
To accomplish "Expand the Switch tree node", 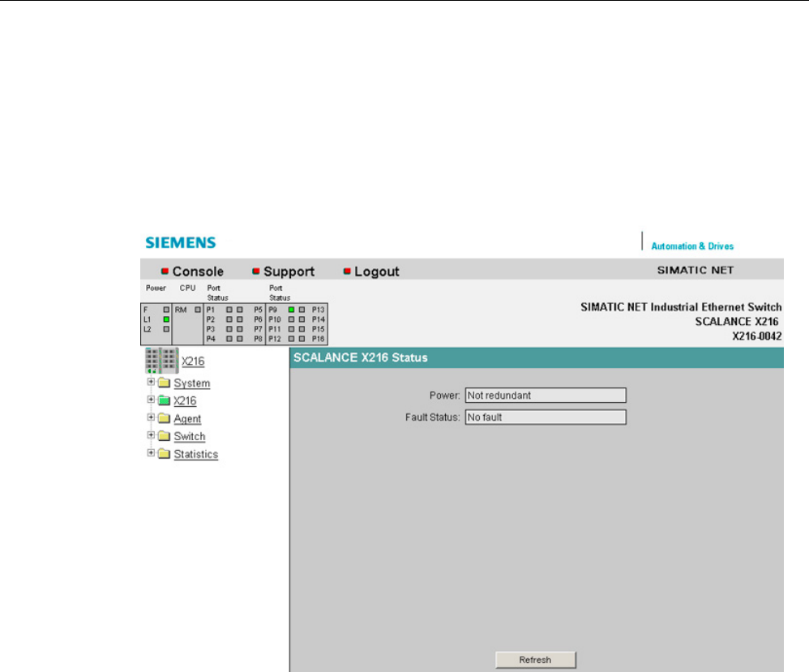I will coord(151,435).
